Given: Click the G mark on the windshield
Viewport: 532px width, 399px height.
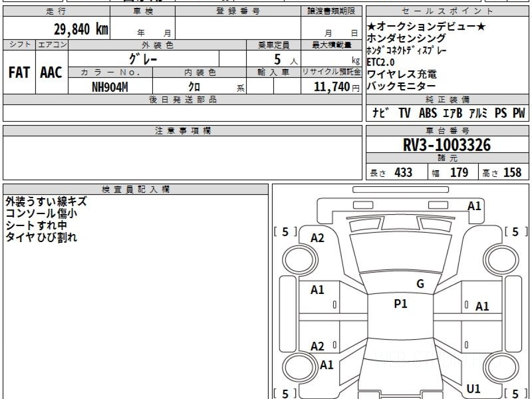Looking at the screenshot, I should [420, 284].
